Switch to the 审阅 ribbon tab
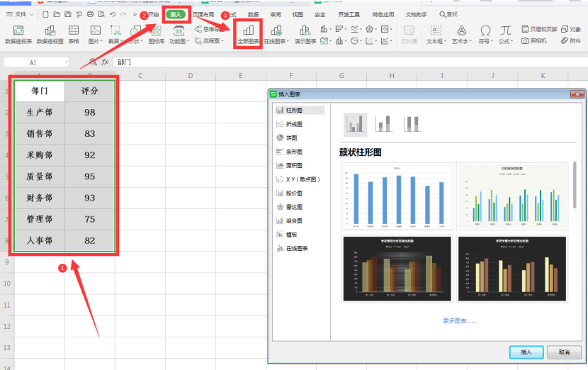Screen dimensions: 588x370 (276, 15)
